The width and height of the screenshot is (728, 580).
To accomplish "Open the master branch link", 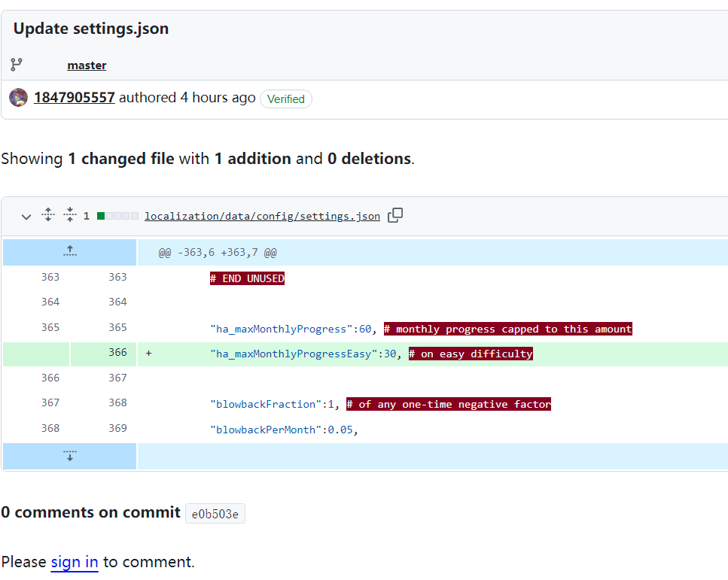I will click(87, 65).
